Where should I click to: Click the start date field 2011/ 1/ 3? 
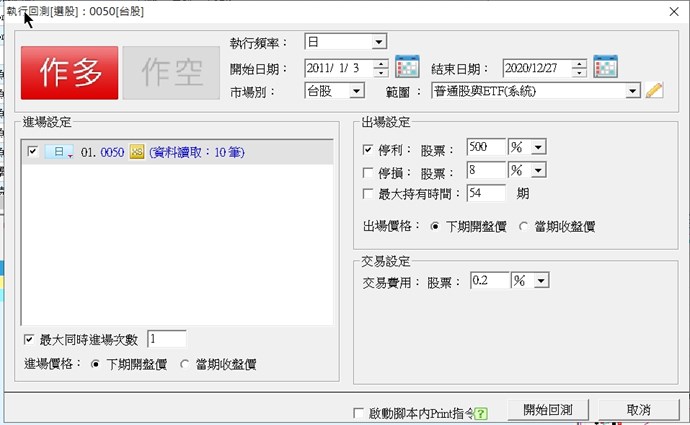(x=339, y=68)
